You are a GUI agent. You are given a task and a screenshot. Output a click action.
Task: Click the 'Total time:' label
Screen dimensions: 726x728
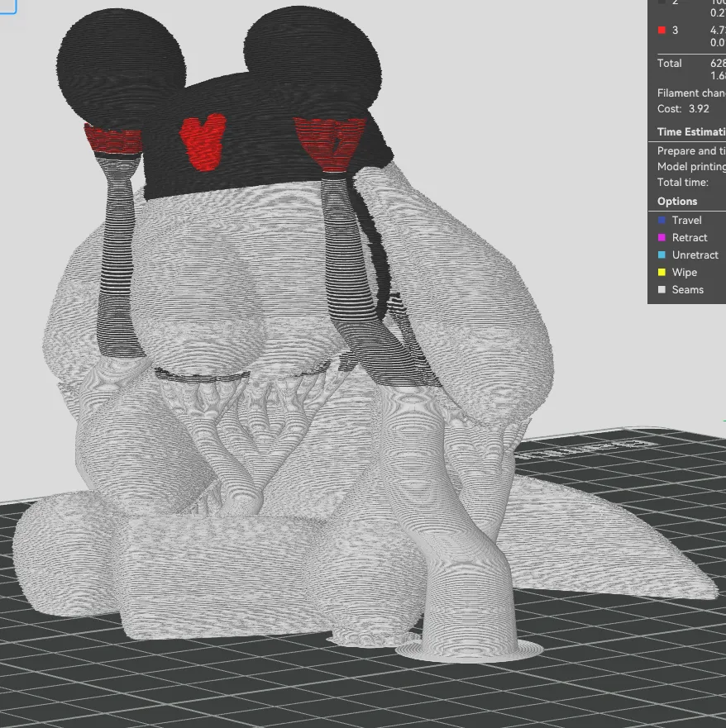click(x=682, y=182)
